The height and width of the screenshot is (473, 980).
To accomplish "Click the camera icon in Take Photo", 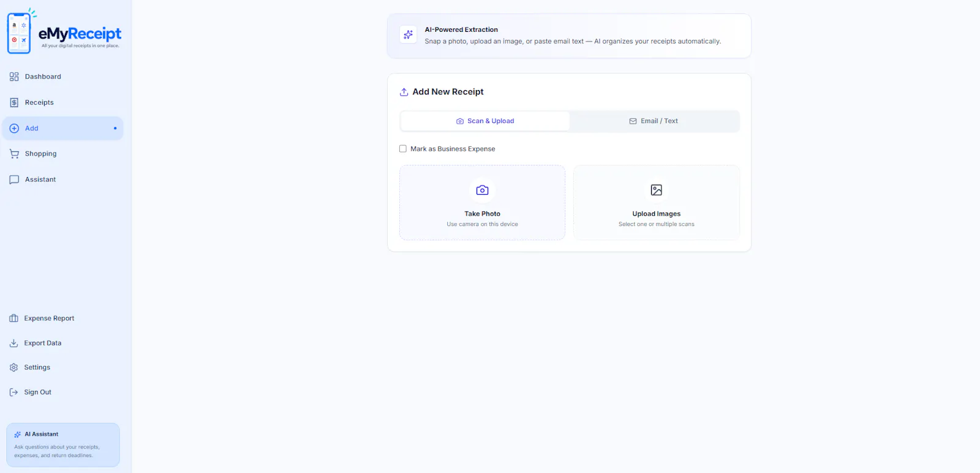I will click(483, 190).
